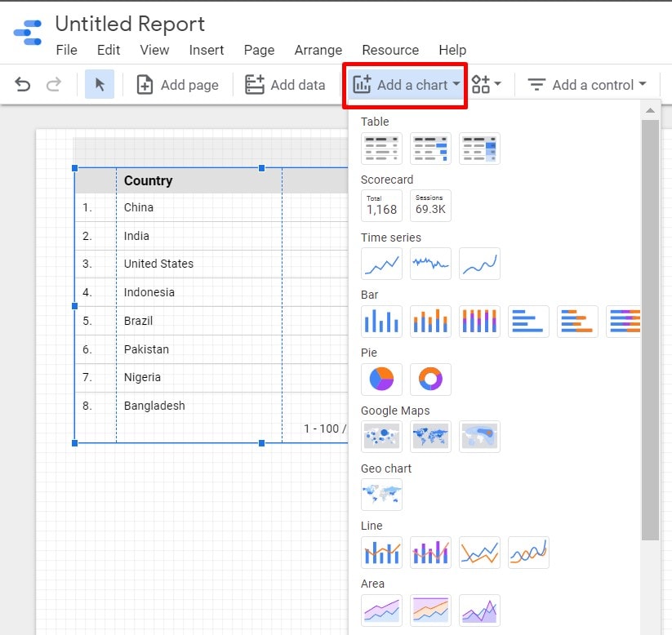The height and width of the screenshot is (635, 672).
Task: Insert a donut chart from Pie section
Action: [x=430, y=380]
